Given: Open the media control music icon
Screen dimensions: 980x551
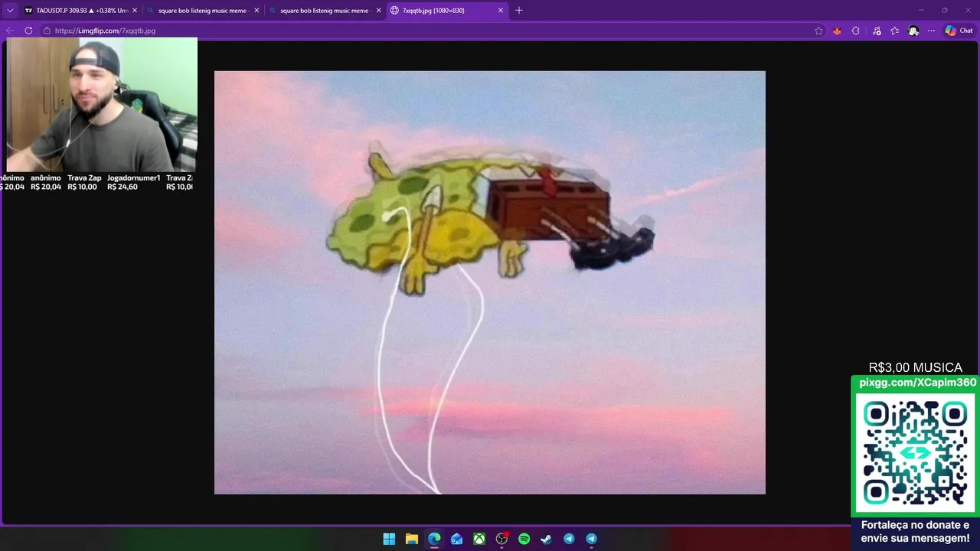Looking at the screenshot, I should pyautogui.click(x=877, y=31).
